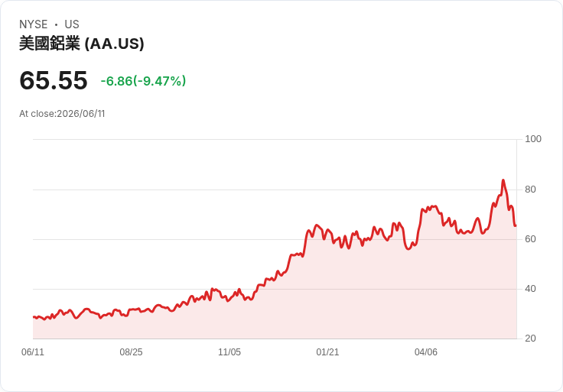
Task: Click the At close date text
Action: pos(62,114)
